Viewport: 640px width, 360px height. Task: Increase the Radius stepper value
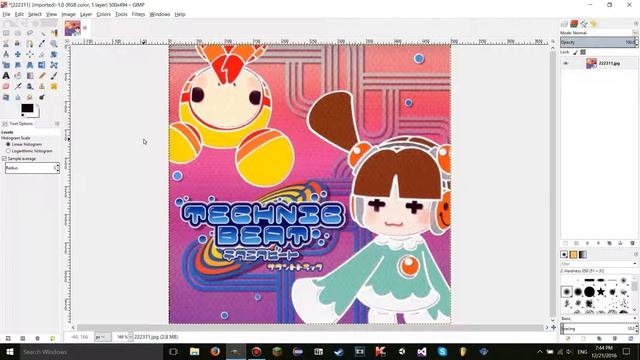point(58,166)
